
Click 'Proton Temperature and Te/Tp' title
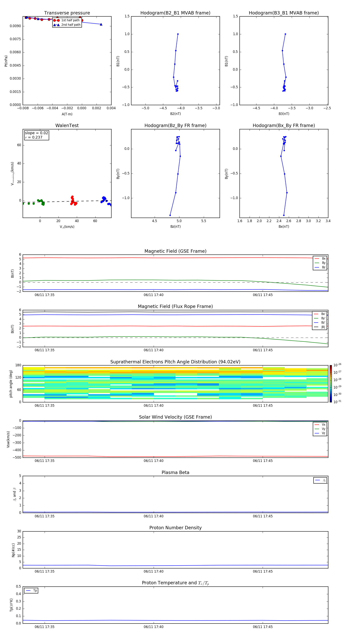coord(175,583)
